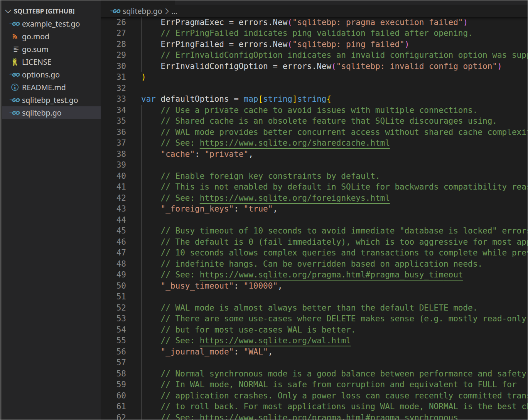Image resolution: width=528 pixels, height=420 pixels.
Task: Click the Go icon beside sqlitebp_test.go
Action: point(15,100)
